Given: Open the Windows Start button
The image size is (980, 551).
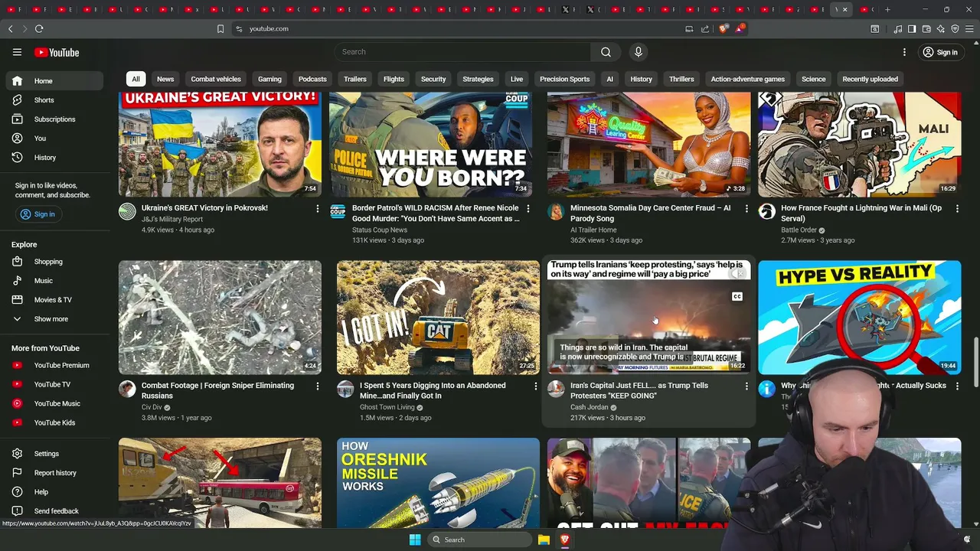Looking at the screenshot, I should [x=414, y=540].
